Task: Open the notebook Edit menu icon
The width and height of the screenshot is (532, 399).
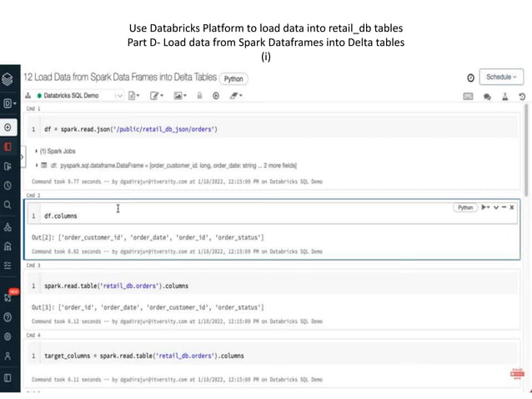Action: pos(157,96)
